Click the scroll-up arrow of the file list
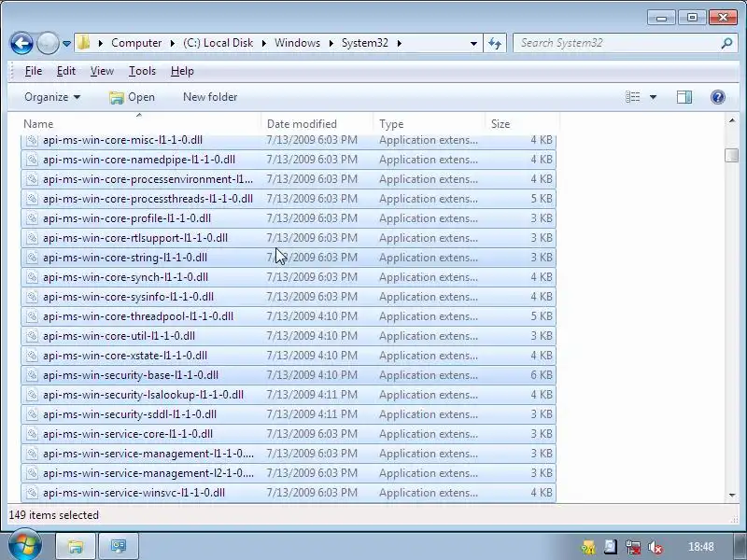 point(732,121)
